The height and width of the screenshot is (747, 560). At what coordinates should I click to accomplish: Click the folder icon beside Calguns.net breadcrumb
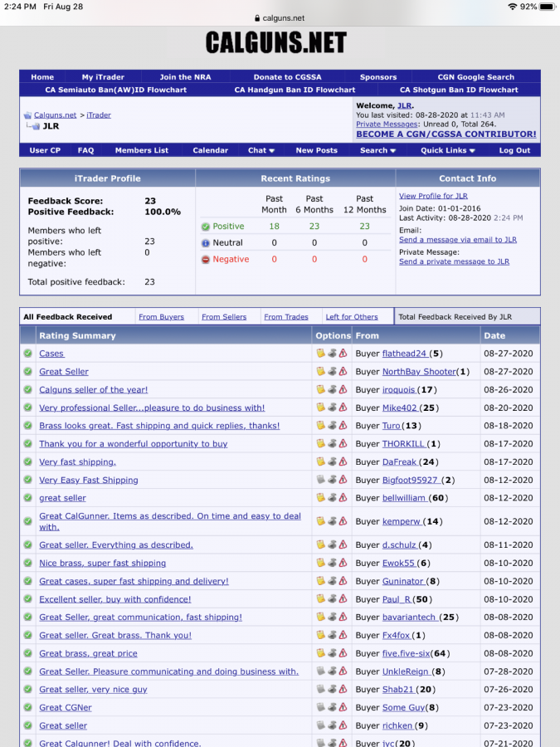tap(27, 115)
